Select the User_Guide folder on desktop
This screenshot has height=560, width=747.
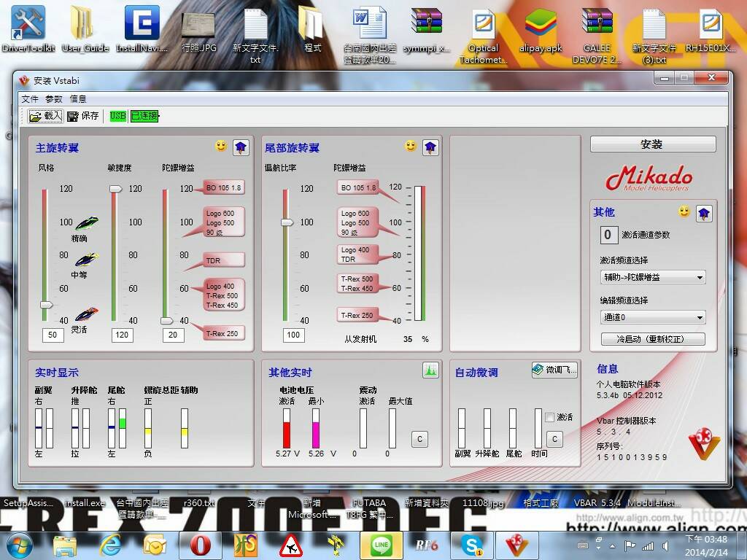pyautogui.click(x=85, y=28)
